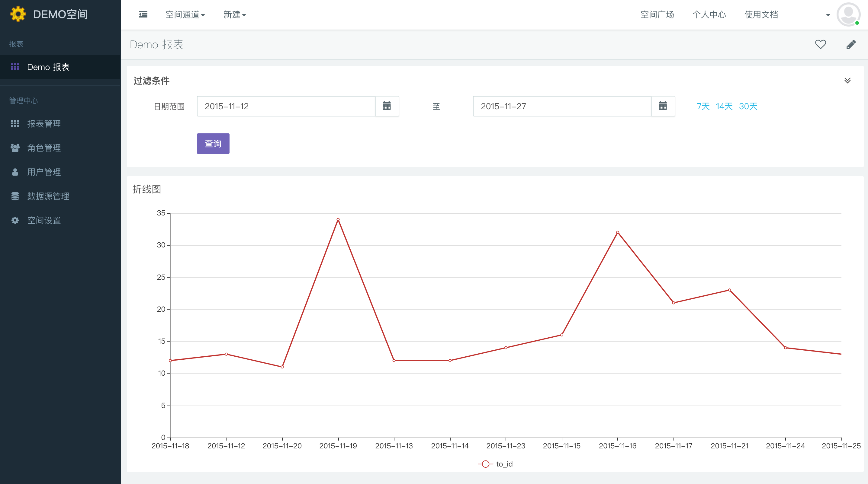Image resolution: width=868 pixels, height=484 pixels.
Task: Toggle the sidebar with the hamburger menu icon
Action: [x=143, y=14]
